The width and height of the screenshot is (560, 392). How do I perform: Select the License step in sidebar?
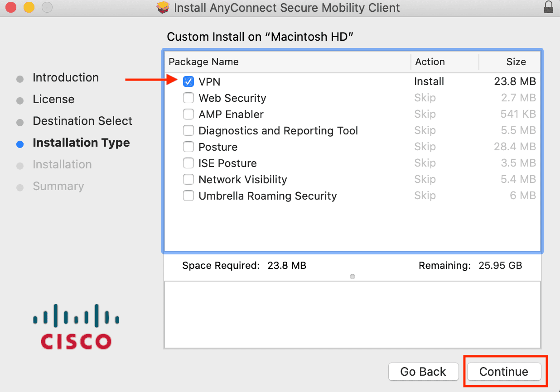(x=53, y=99)
